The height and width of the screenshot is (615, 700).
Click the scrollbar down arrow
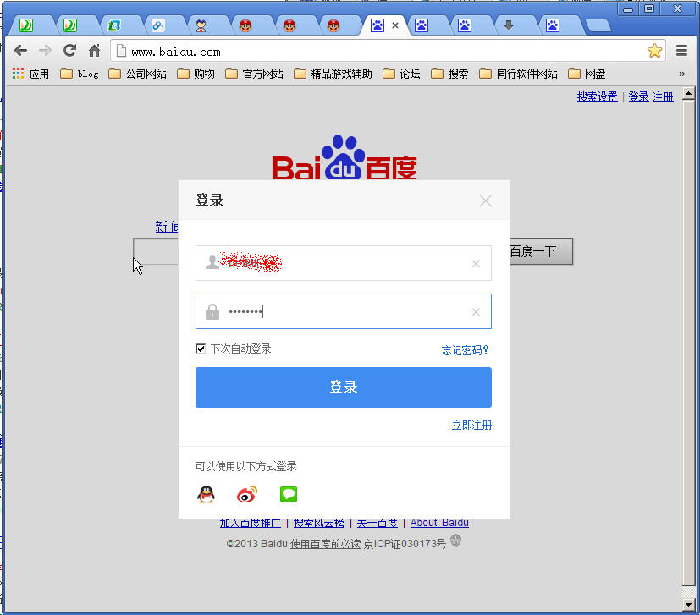pos(688,605)
